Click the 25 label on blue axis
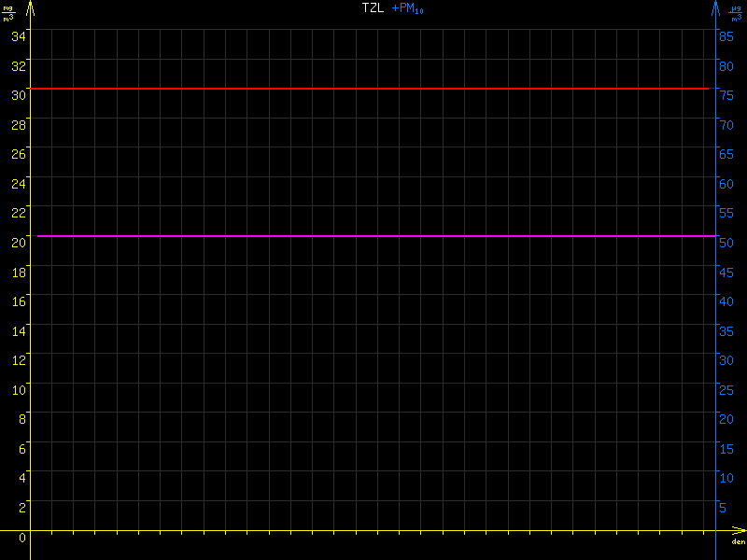Viewport: 747px width, 560px height. (x=725, y=389)
